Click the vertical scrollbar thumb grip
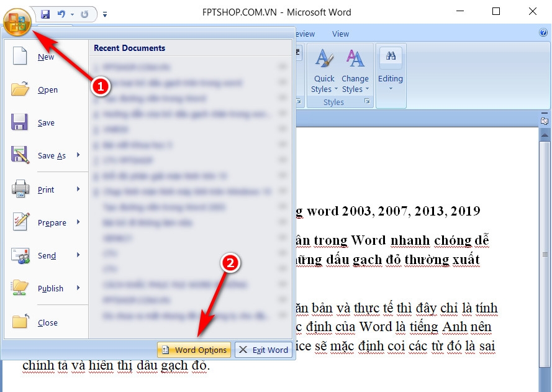This screenshot has width=552, height=392. [545, 254]
